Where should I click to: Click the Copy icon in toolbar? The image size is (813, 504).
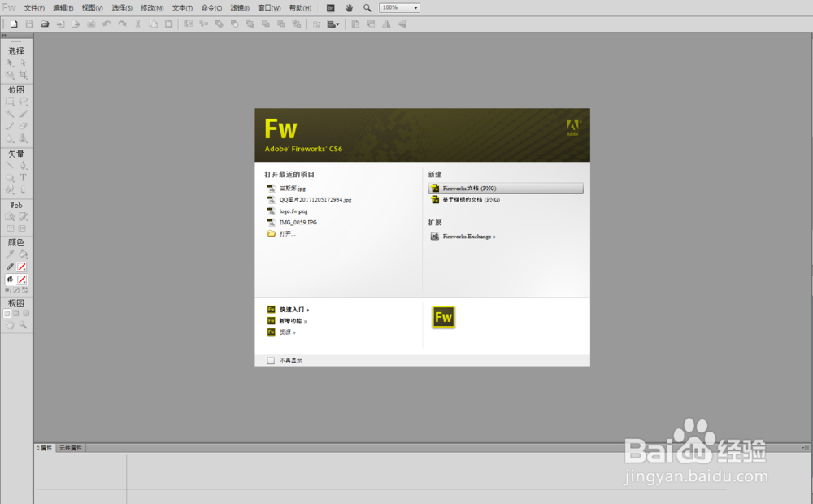(154, 24)
